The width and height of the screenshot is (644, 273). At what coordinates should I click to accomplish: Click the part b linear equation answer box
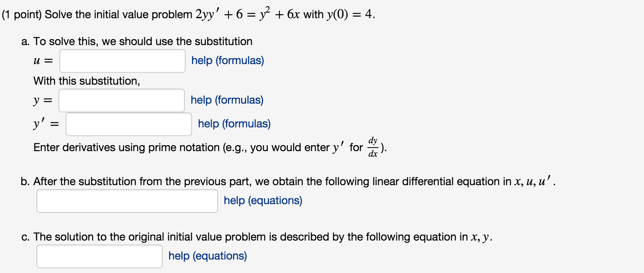127,201
